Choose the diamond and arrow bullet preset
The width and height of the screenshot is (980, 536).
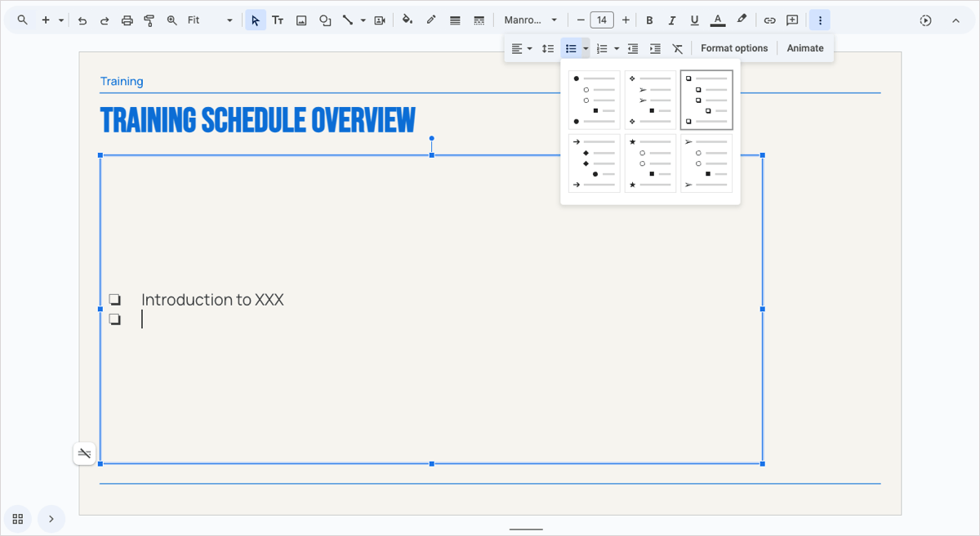pyautogui.click(x=650, y=100)
